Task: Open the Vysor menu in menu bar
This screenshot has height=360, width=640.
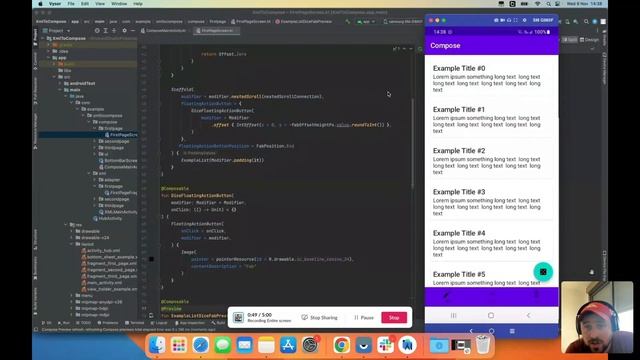Action: coord(55,4)
